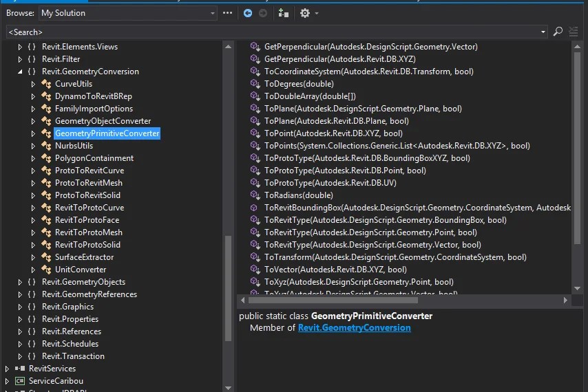Select ToRevitType Geometry.Vector member
The height and width of the screenshot is (392, 588).
point(372,245)
